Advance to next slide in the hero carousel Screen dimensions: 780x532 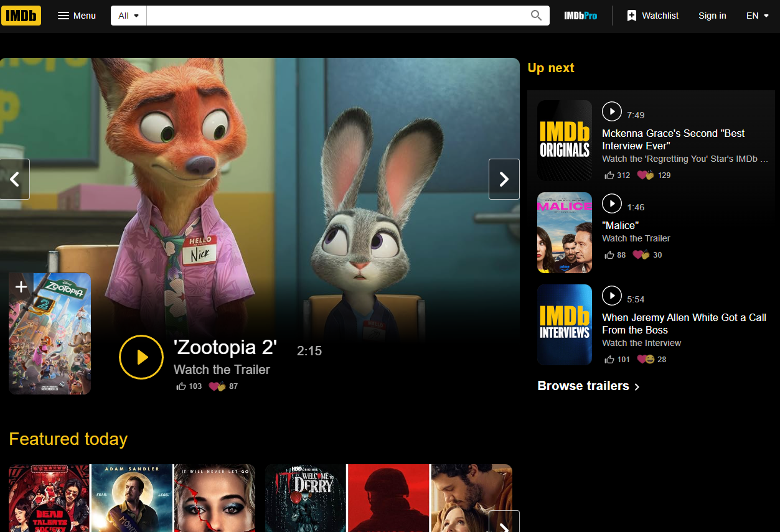click(x=504, y=179)
